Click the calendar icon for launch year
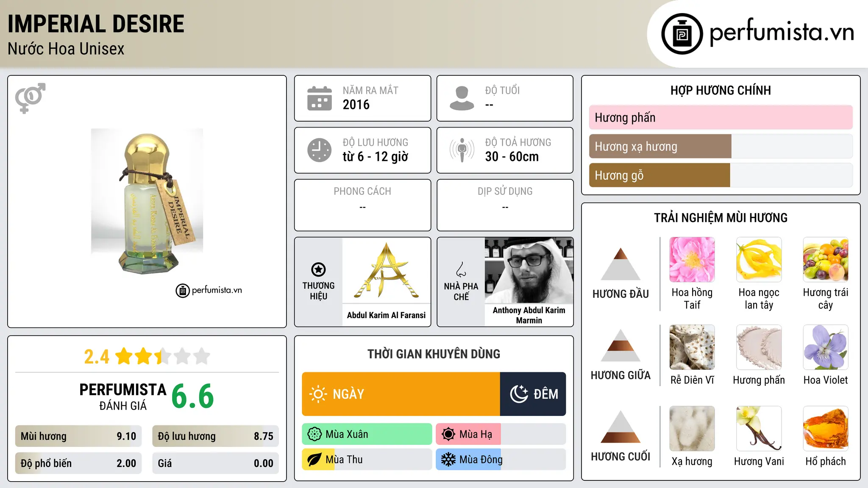 [320, 98]
